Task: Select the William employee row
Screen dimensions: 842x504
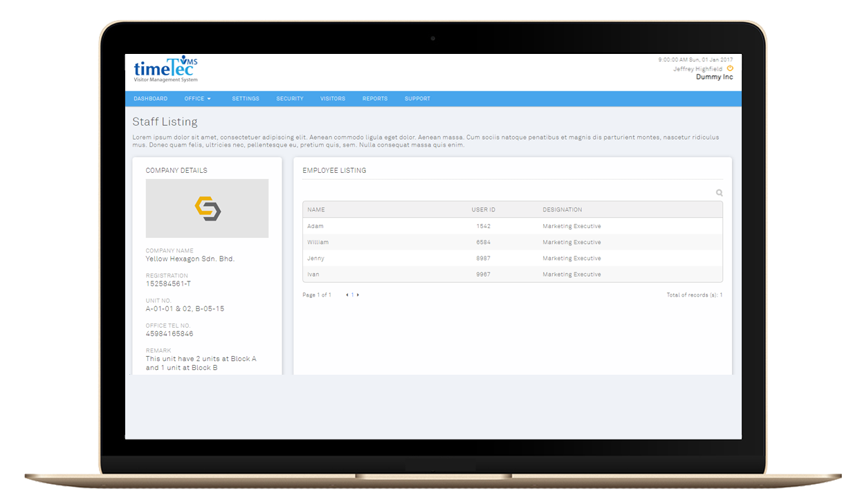Action: [x=318, y=243]
